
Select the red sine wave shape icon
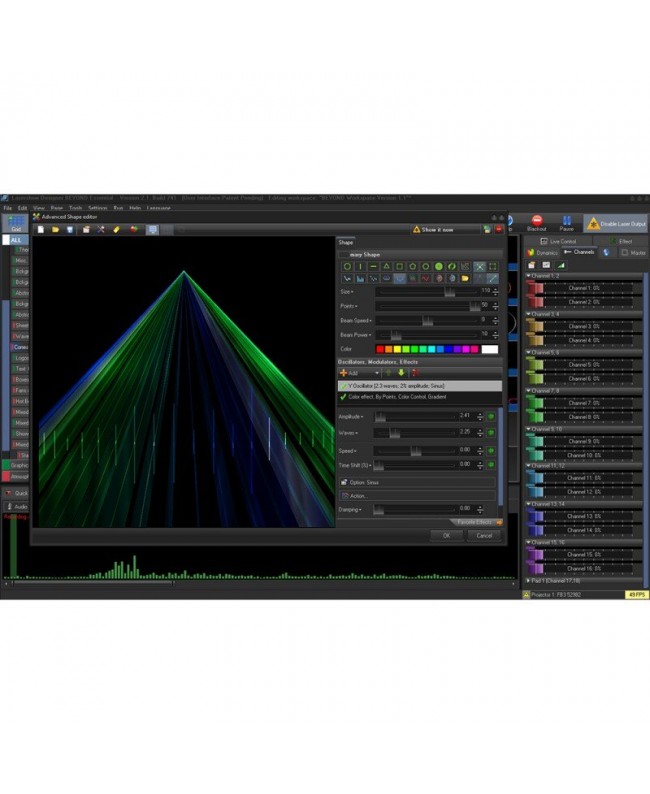426,279
